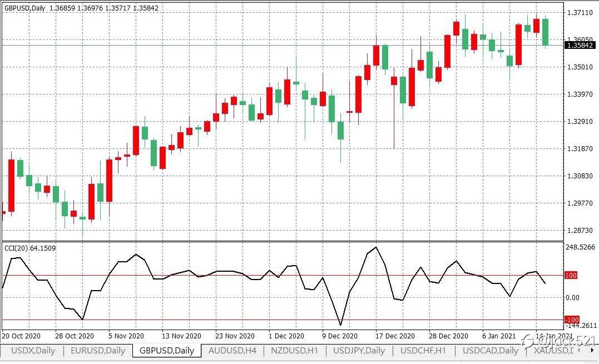Open the USDCAD,Daily tab
Screen dimensions: 599x364
click(x=491, y=350)
